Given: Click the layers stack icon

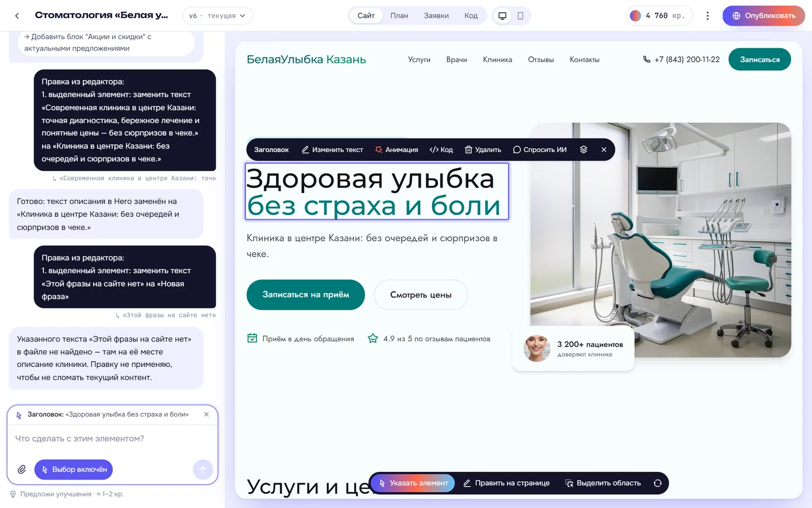Looking at the screenshot, I should 584,150.
